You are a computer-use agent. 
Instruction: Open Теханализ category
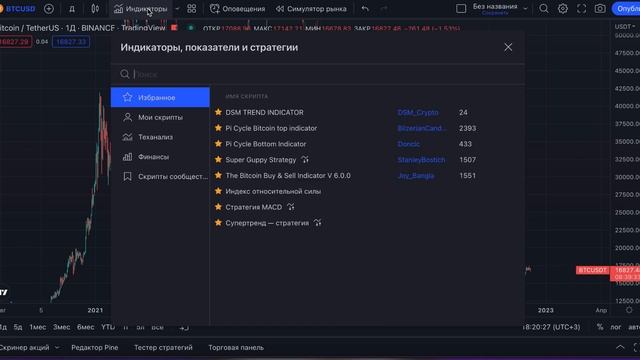point(160,137)
